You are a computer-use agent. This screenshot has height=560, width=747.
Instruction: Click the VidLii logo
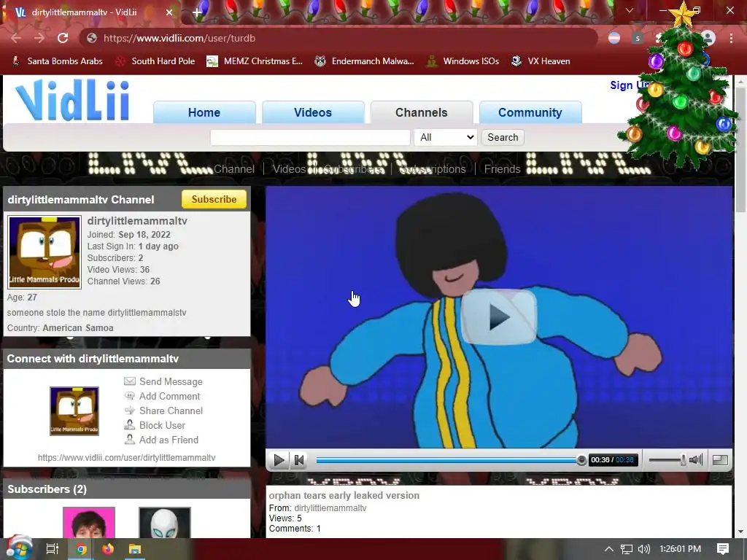click(x=72, y=100)
